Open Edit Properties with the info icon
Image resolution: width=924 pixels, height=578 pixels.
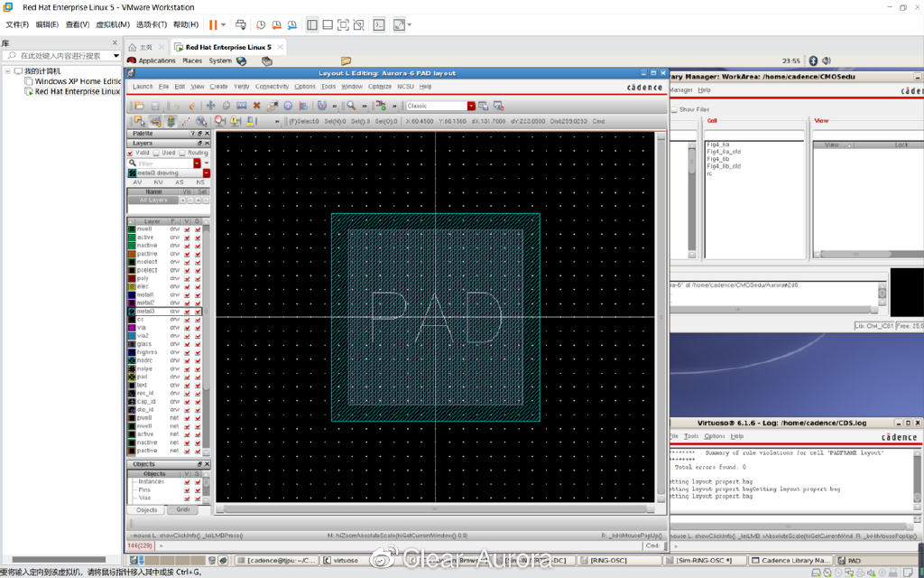pyautogui.click(x=288, y=106)
